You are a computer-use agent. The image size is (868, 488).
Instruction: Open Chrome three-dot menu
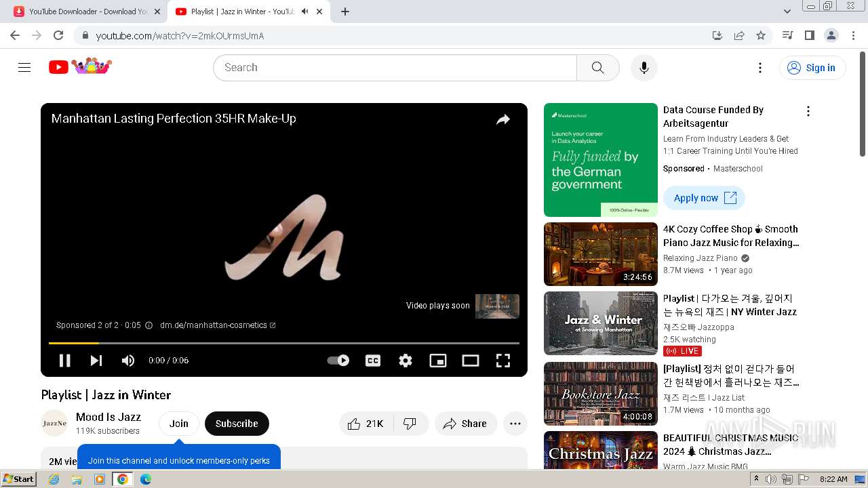click(853, 35)
